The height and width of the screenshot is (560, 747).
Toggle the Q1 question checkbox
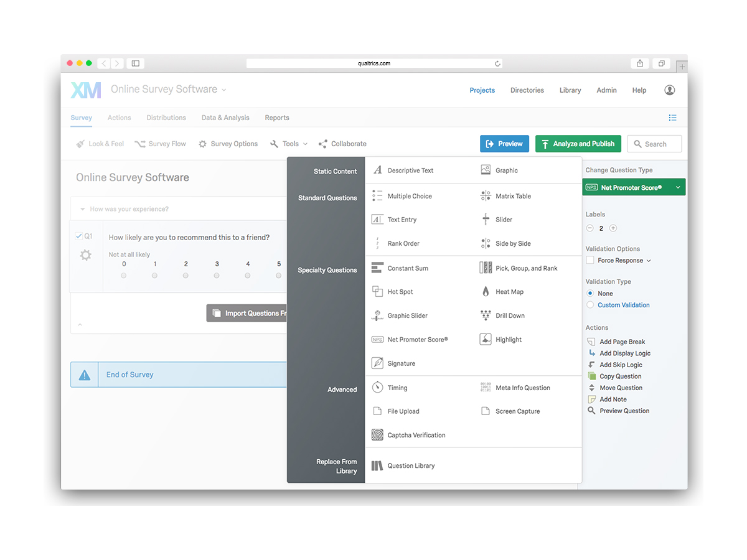click(x=78, y=236)
